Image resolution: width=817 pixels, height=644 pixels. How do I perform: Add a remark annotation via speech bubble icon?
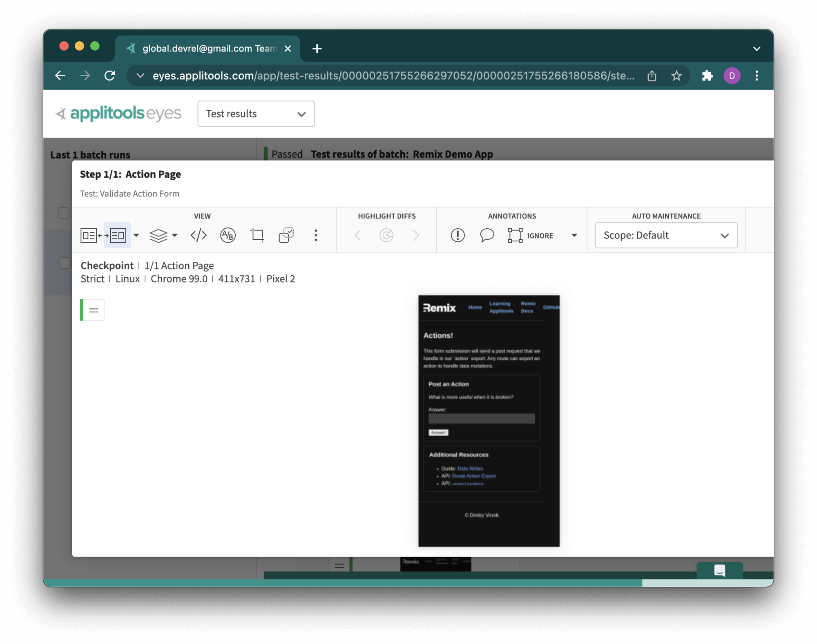point(487,235)
